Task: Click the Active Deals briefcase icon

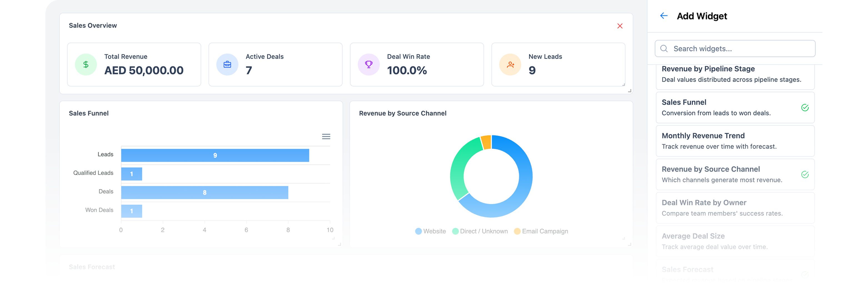Action: 227,64
